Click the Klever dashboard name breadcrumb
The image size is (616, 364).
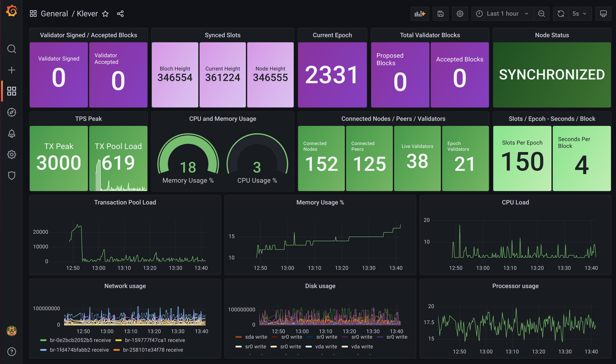click(88, 14)
